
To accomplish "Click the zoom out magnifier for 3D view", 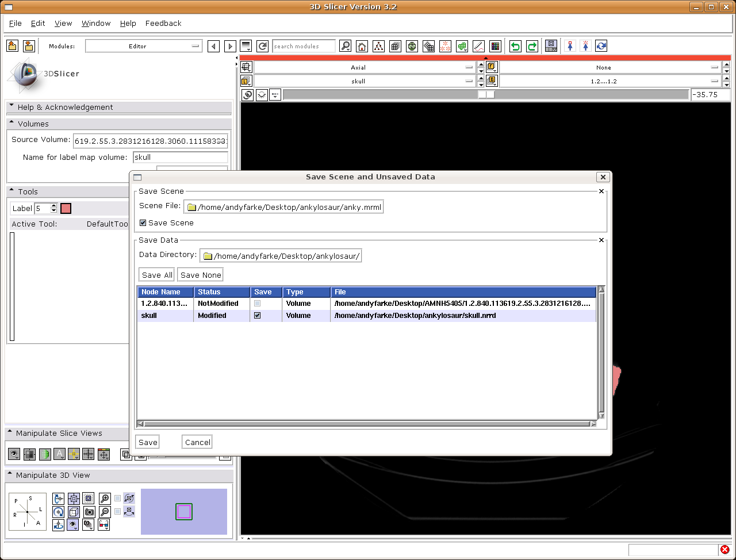I will pos(105,512).
